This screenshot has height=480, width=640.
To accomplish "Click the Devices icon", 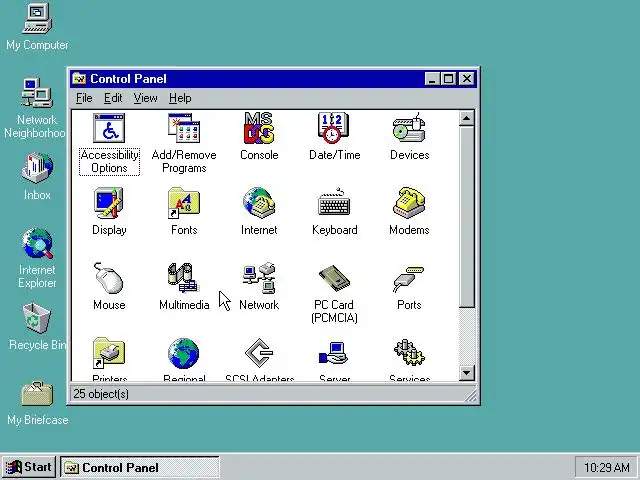I will (x=409, y=128).
